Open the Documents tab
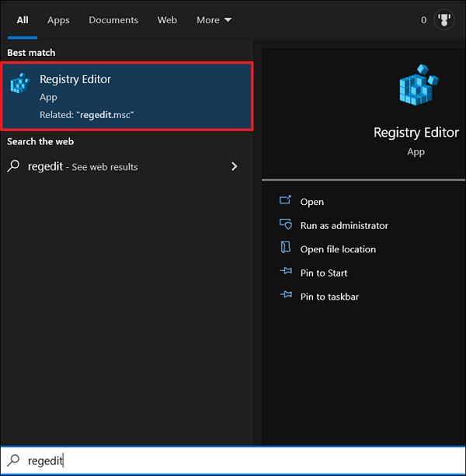466x476 pixels. click(x=113, y=20)
